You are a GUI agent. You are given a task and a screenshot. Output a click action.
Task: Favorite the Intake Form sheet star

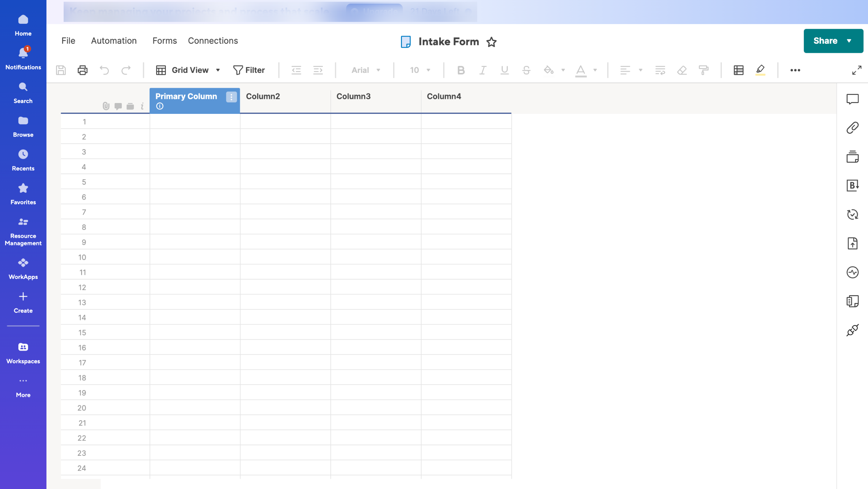491,42
